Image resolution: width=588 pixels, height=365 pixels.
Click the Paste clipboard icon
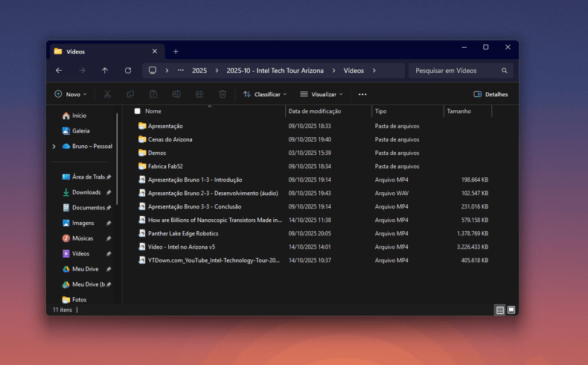(x=153, y=94)
